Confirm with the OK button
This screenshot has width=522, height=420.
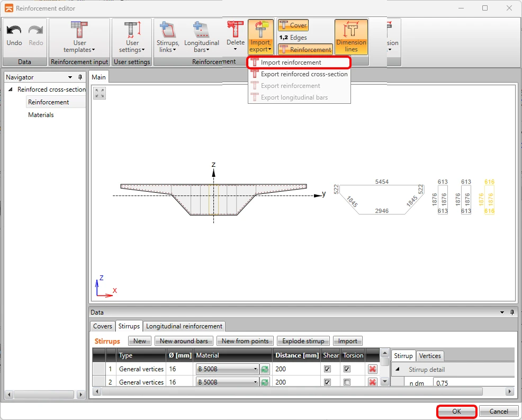(x=456, y=412)
